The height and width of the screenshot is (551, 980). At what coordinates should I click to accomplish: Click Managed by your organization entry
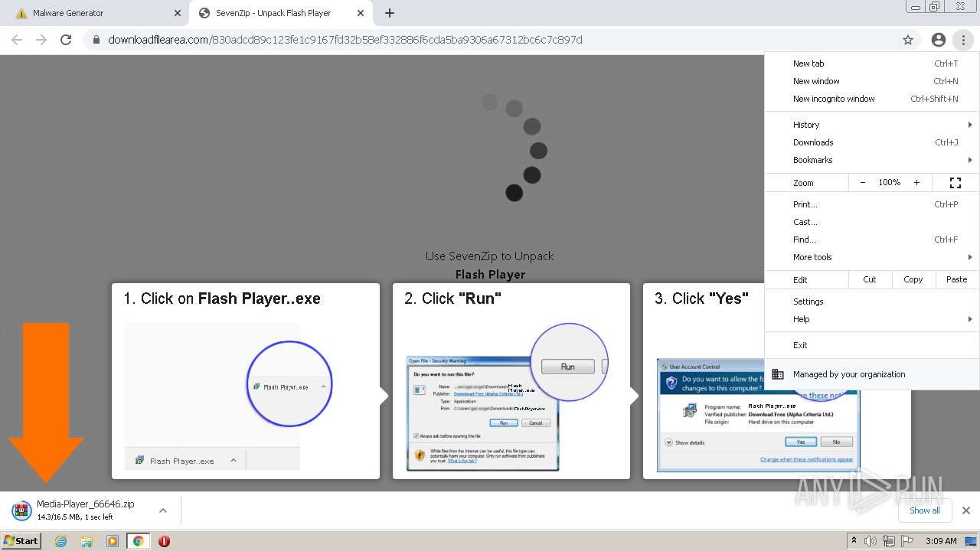pyautogui.click(x=871, y=374)
